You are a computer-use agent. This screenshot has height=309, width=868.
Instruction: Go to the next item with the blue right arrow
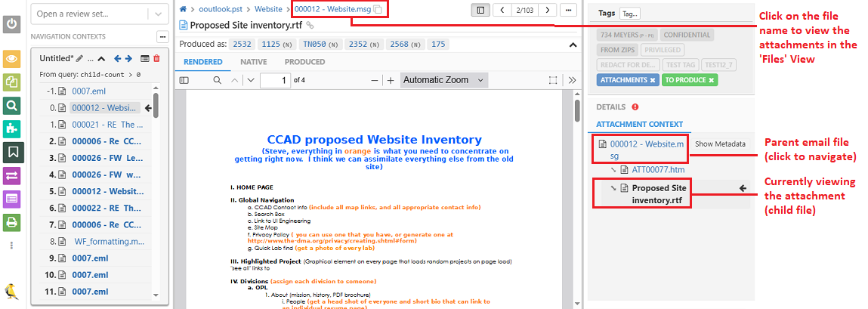click(128, 58)
